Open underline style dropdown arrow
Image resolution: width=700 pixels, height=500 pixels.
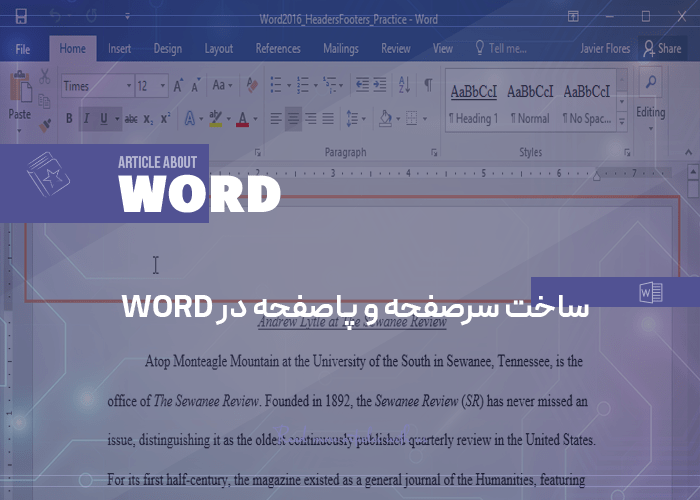click(117, 119)
